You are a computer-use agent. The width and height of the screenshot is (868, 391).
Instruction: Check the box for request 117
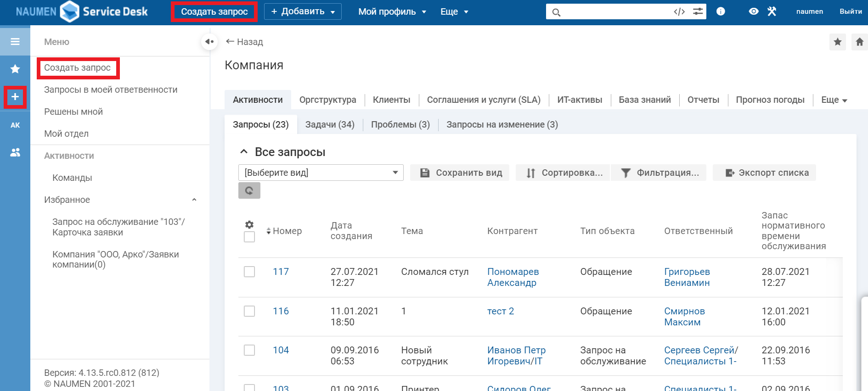point(249,272)
